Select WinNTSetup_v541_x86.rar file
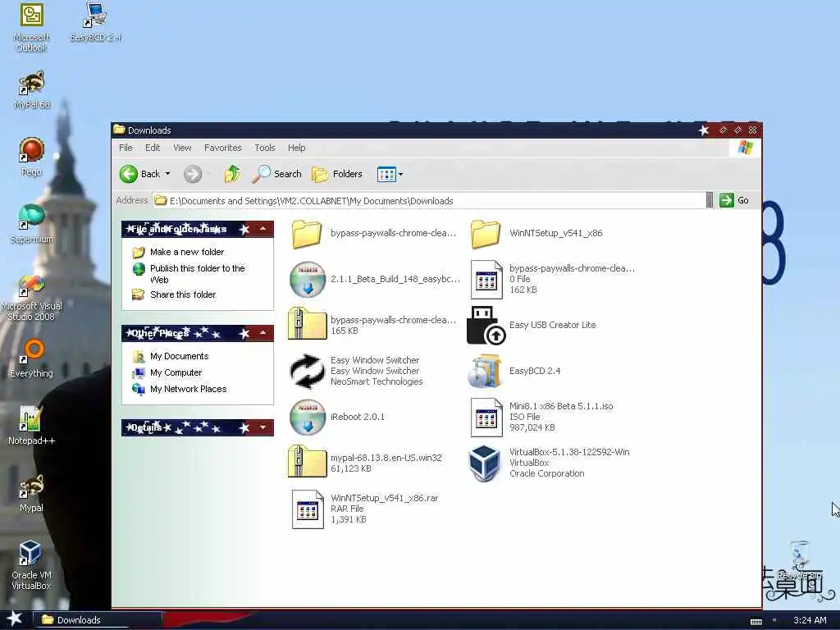This screenshot has width=840, height=630. tap(365, 509)
